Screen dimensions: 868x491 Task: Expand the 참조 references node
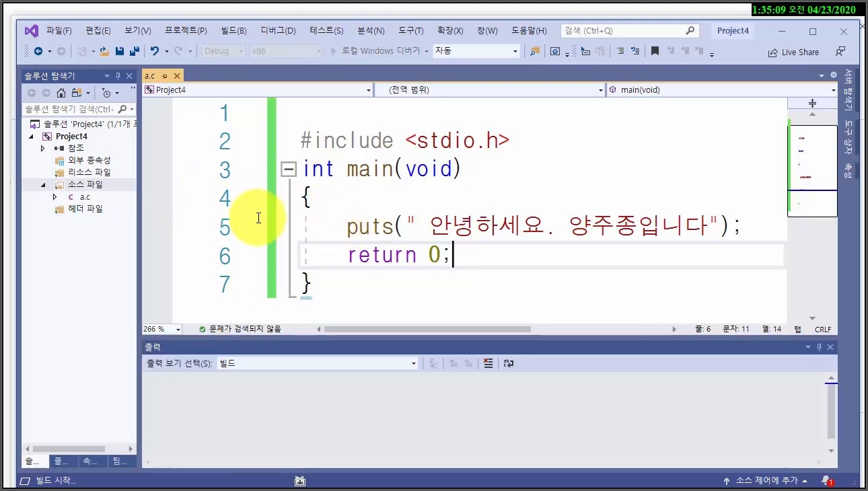[x=43, y=148]
